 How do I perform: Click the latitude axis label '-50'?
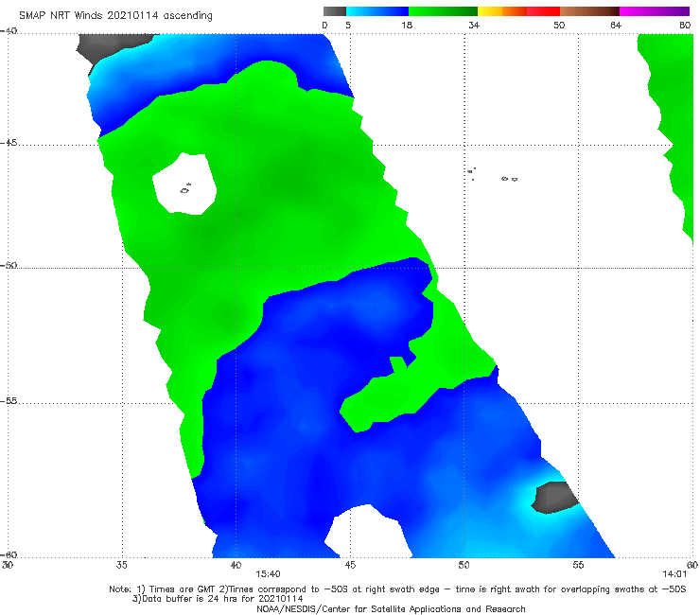click(9, 265)
